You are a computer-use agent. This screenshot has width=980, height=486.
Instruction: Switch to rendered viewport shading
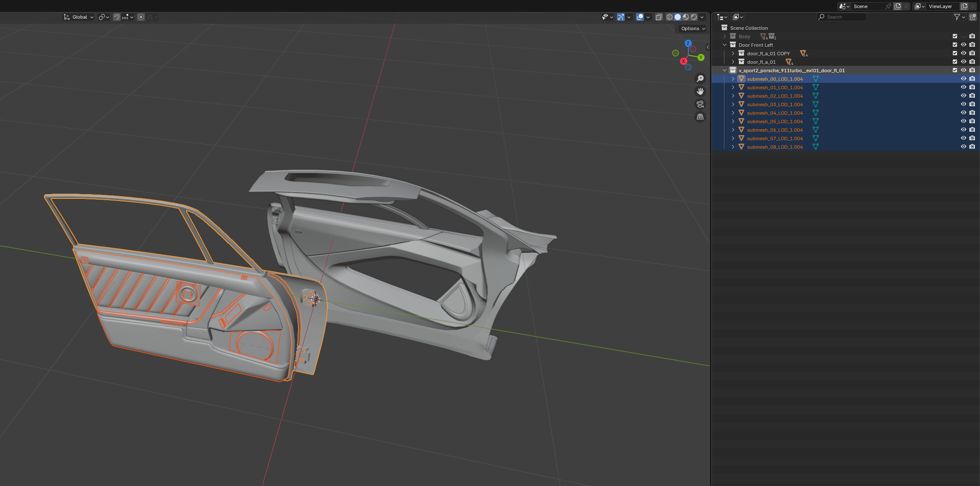(694, 17)
